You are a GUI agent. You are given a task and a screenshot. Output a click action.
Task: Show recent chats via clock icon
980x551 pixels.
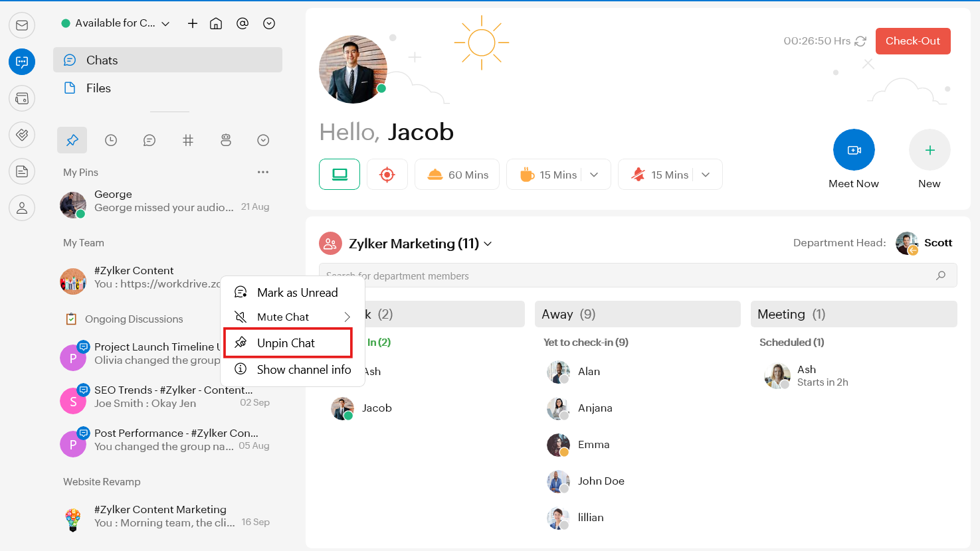(x=111, y=140)
